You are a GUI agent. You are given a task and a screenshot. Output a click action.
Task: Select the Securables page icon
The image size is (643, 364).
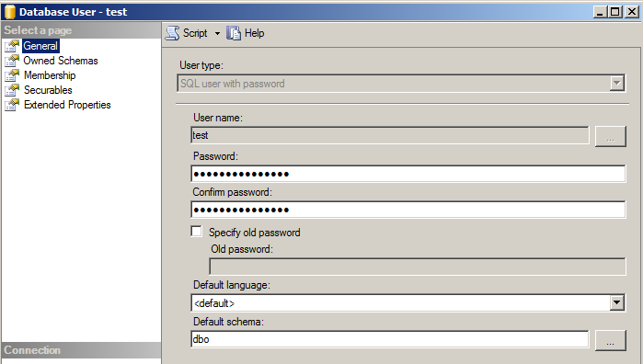(x=12, y=90)
